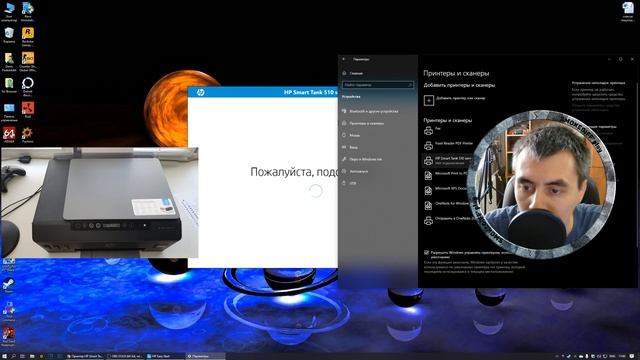Click the HP logo in HP Smart Tank window
Screen dimensions: 640x360
(200, 93)
